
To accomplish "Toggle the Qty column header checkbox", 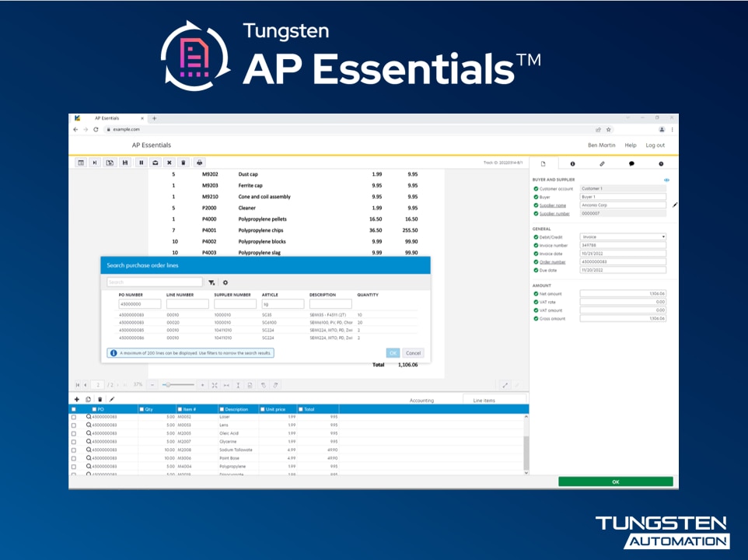I will tap(142, 409).
